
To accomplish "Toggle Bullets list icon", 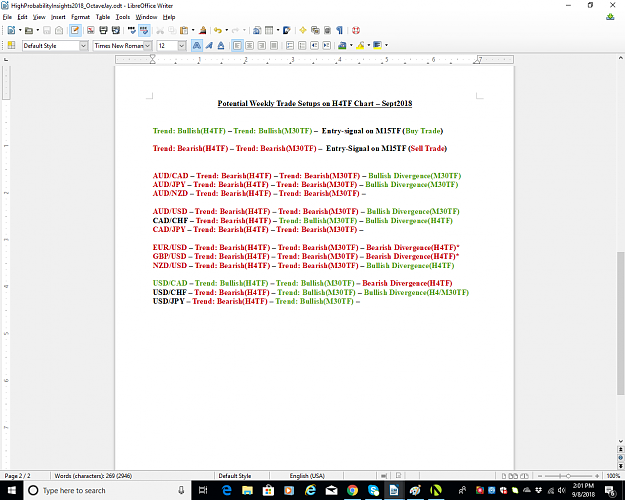I will 302,45.
